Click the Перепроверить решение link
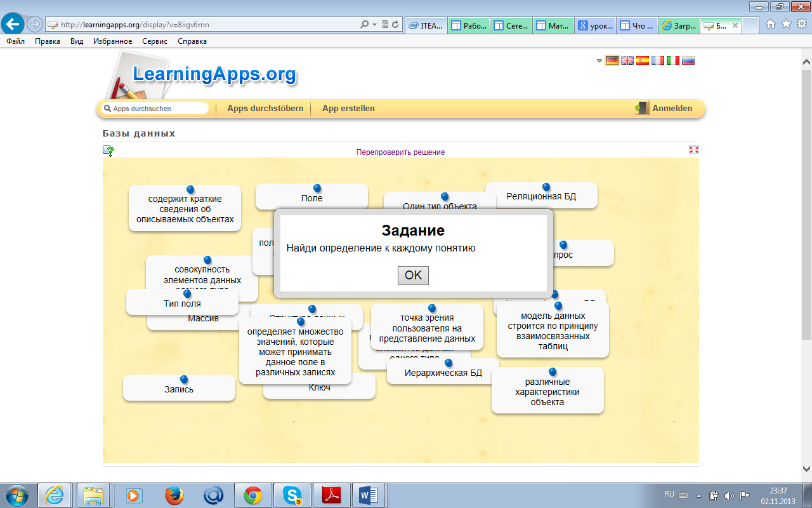Viewport: 812px width, 508px height. click(400, 152)
